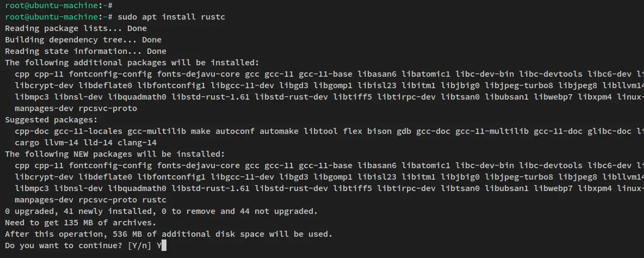Click the 'sudo apt install rustc' command text
This screenshot has height=258, width=644.
coord(171,17)
